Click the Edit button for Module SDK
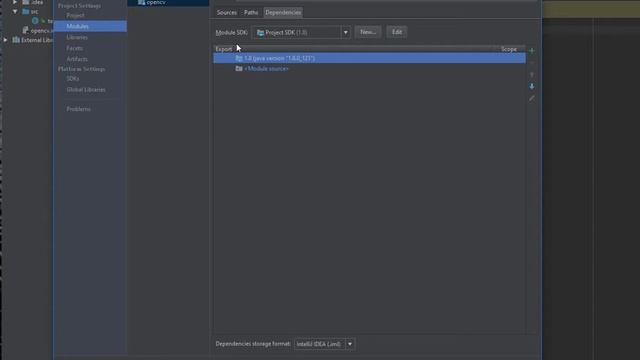The image size is (640, 360). (x=397, y=32)
